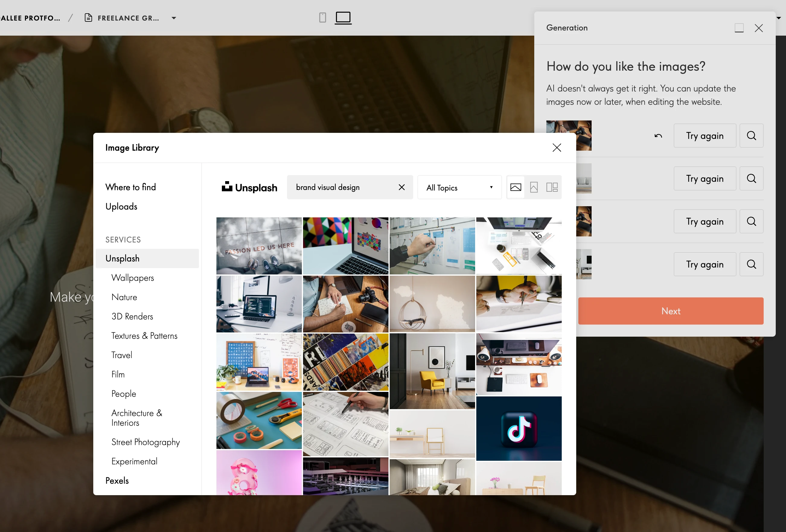This screenshot has width=786, height=532.
Task: Click the orange Next button
Action: coord(671,311)
